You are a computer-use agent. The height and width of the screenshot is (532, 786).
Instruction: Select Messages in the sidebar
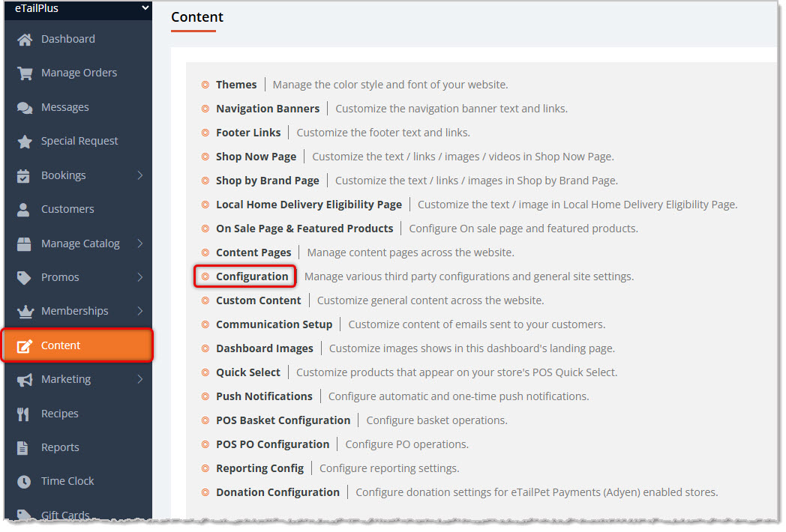click(x=78, y=107)
